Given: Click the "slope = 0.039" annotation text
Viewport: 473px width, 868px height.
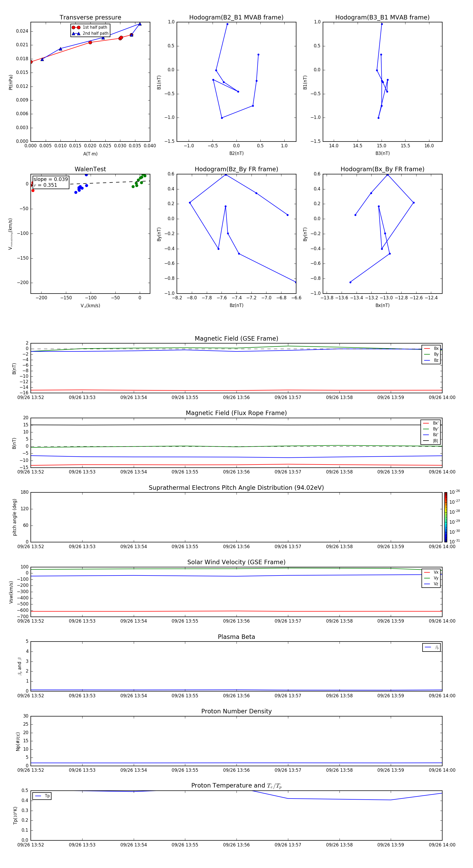Looking at the screenshot, I should (51, 179).
